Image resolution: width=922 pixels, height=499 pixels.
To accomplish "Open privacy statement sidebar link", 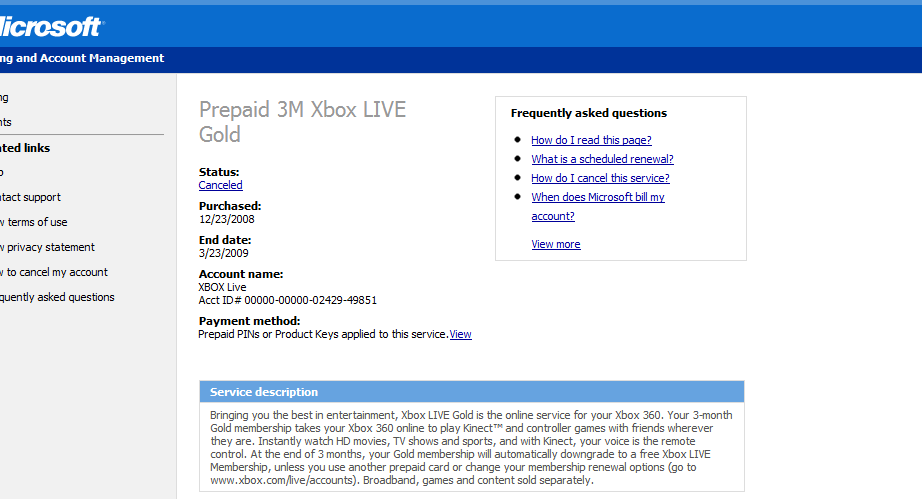I will (x=47, y=247).
